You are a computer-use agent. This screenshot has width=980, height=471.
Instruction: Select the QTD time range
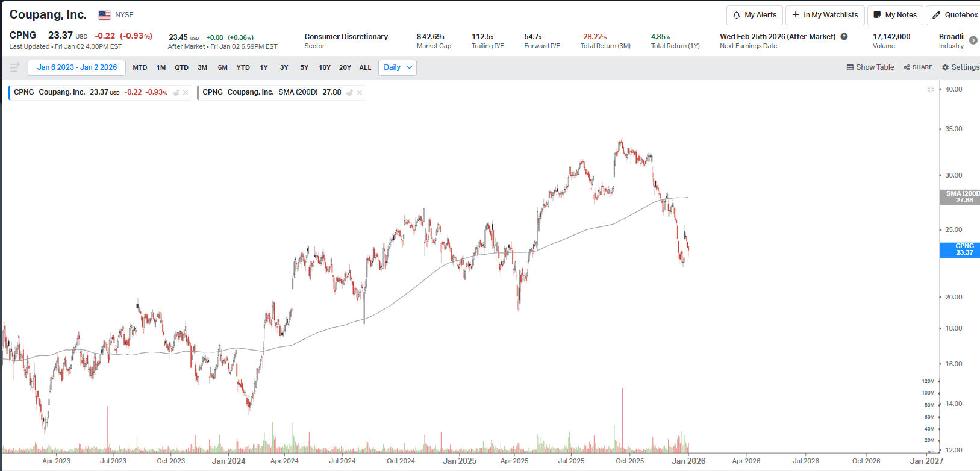click(x=181, y=67)
